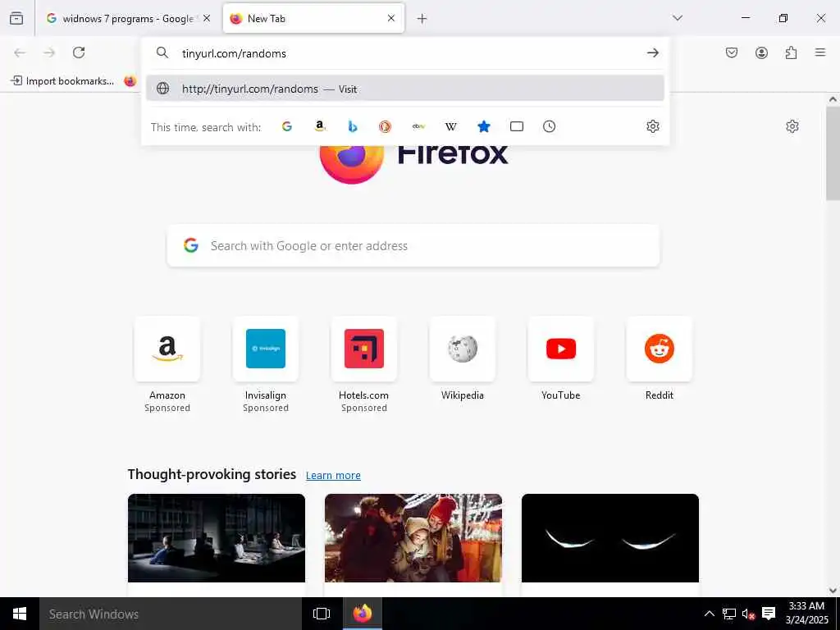Search this time with Wikipedia
Image resolution: width=840 pixels, height=630 pixels.
click(x=451, y=126)
